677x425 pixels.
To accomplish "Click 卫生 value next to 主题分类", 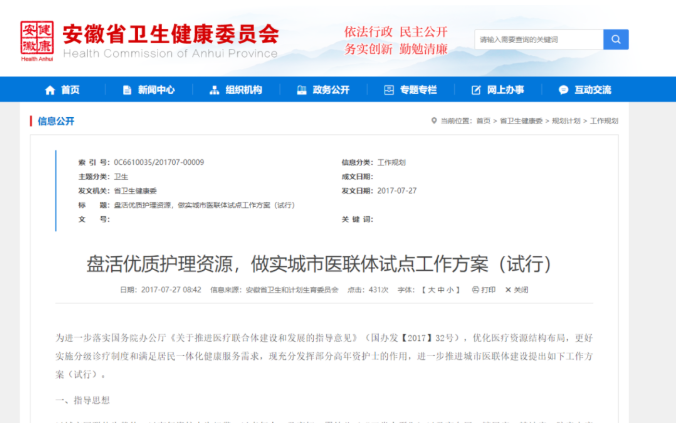I will pyautogui.click(x=121, y=177).
